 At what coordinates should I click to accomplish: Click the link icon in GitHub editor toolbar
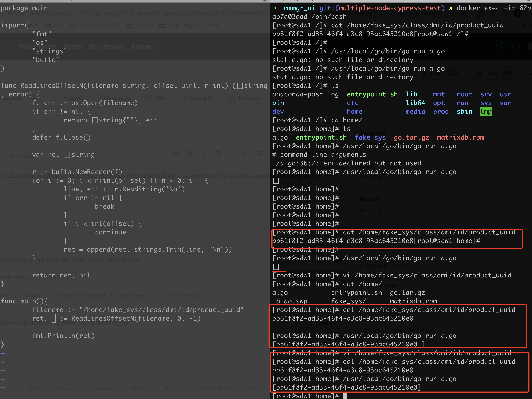pos(245,153)
